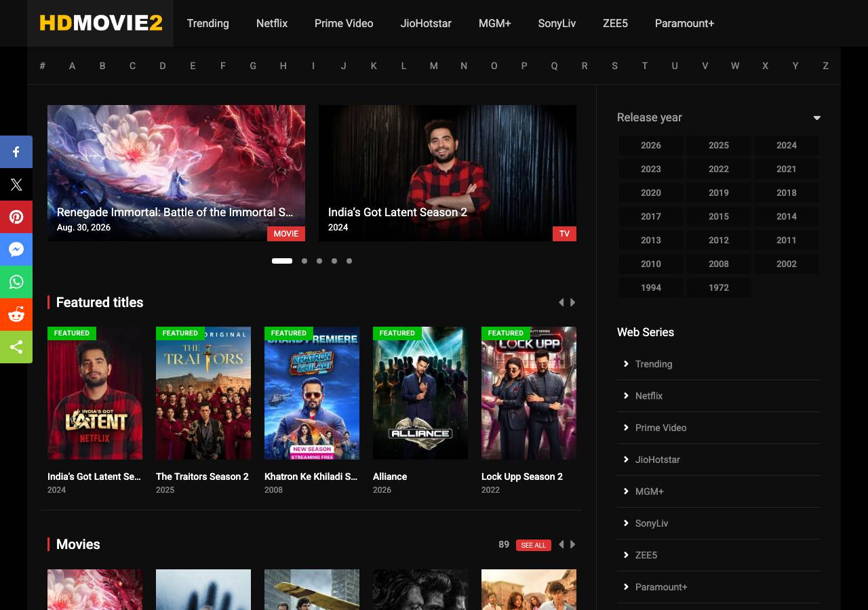
Task: Select first carousel slide indicator
Action: pos(282,261)
